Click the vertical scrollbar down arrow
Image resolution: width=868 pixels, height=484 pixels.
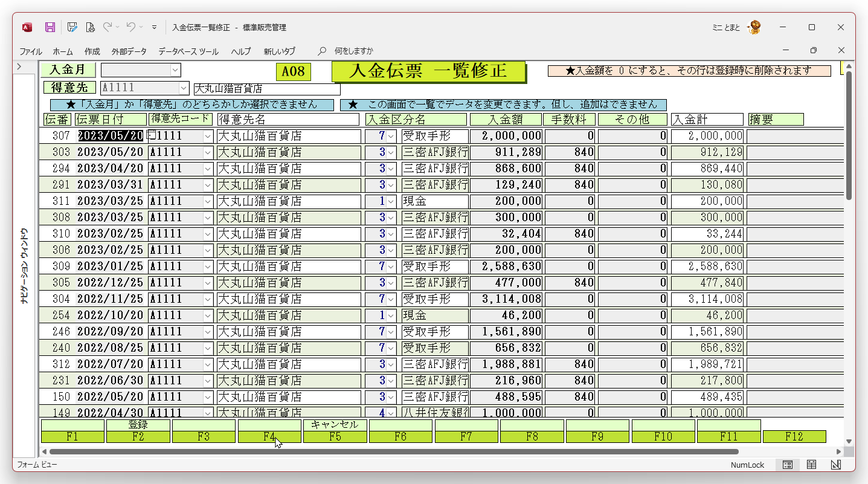(x=849, y=442)
